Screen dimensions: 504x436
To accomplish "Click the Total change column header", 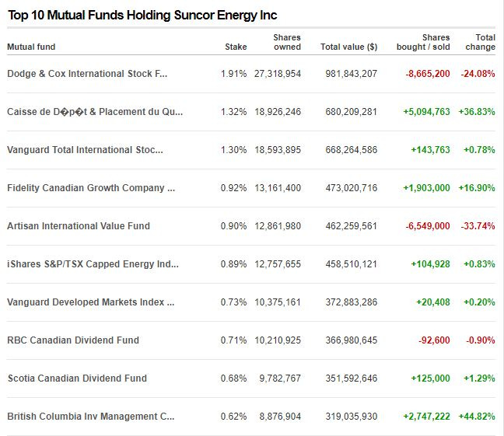I will (x=480, y=42).
